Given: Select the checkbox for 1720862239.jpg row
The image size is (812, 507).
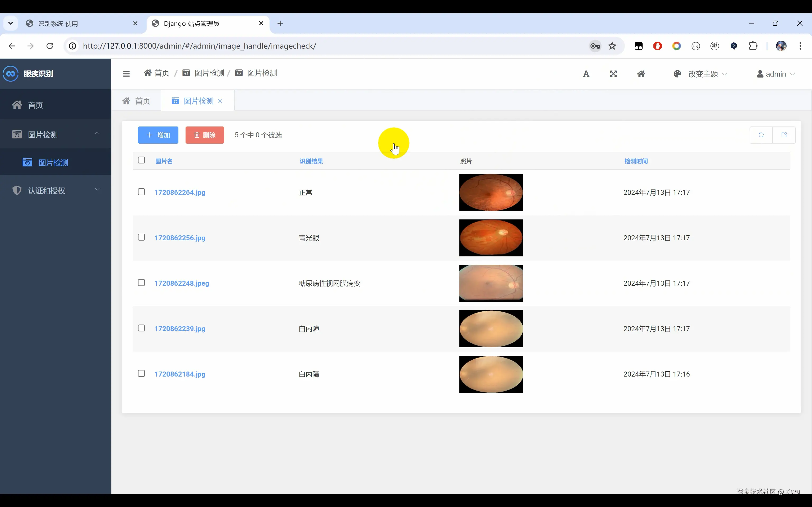Looking at the screenshot, I should 141,328.
